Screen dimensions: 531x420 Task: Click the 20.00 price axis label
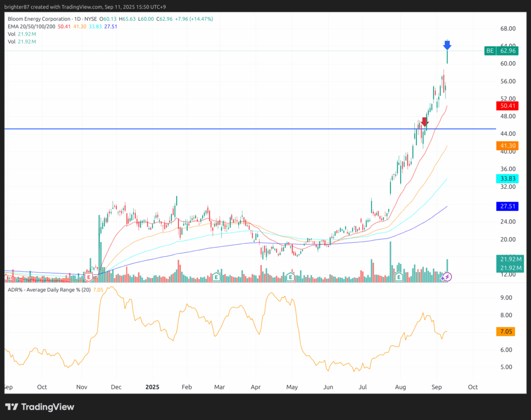508,239
